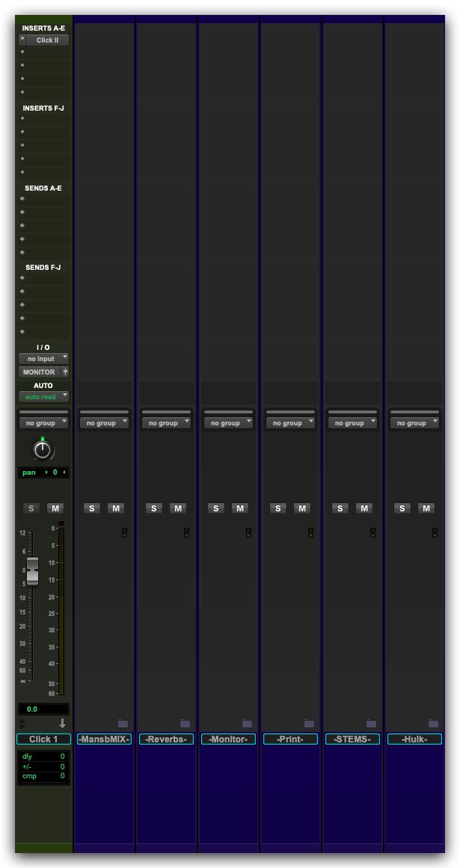Screen dimensions: 460x868
Task: Mute the -Monitor- folder track
Action: coord(239,508)
